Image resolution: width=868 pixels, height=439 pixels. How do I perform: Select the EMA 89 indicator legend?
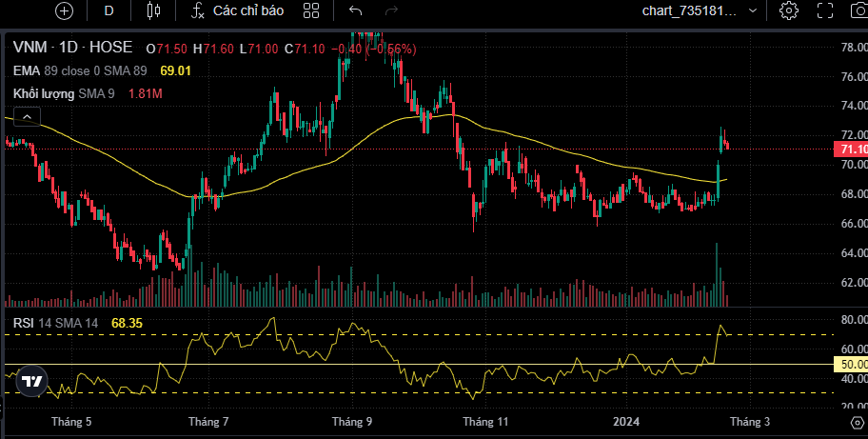point(80,70)
